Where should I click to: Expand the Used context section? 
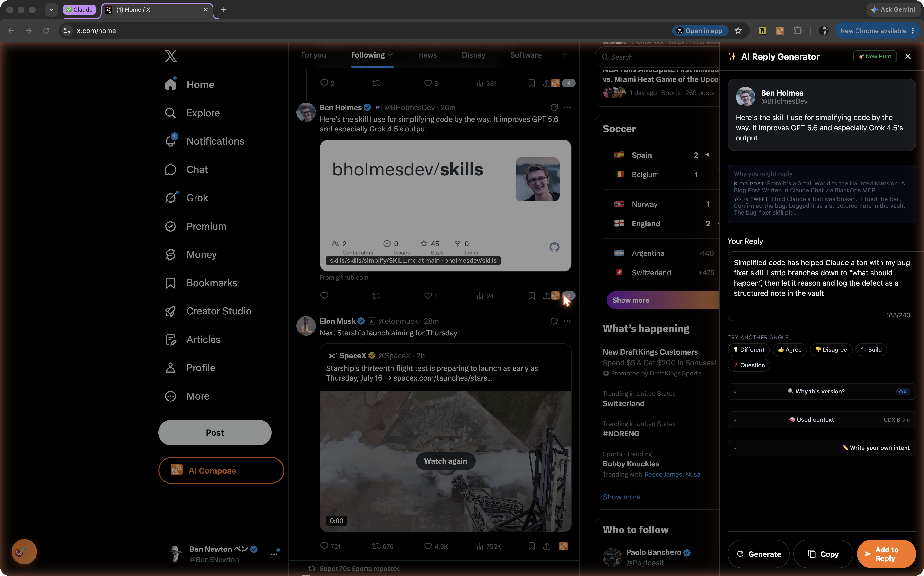click(821, 420)
